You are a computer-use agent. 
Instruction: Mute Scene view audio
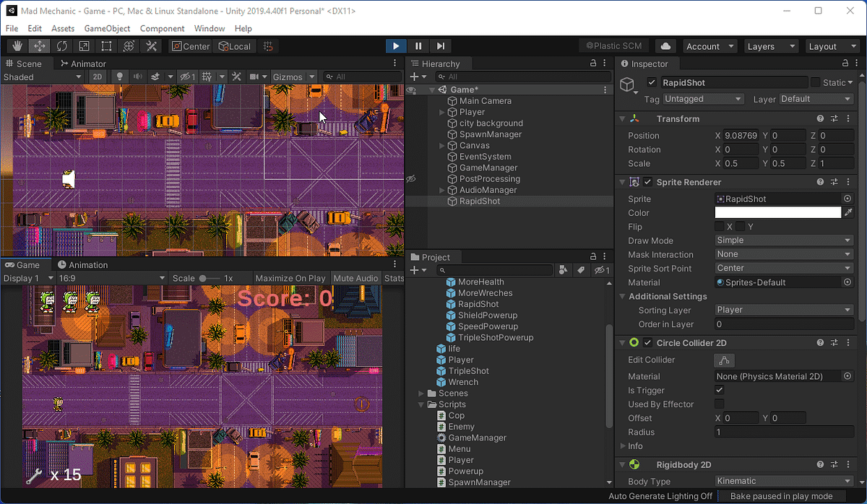pyautogui.click(x=139, y=77)
